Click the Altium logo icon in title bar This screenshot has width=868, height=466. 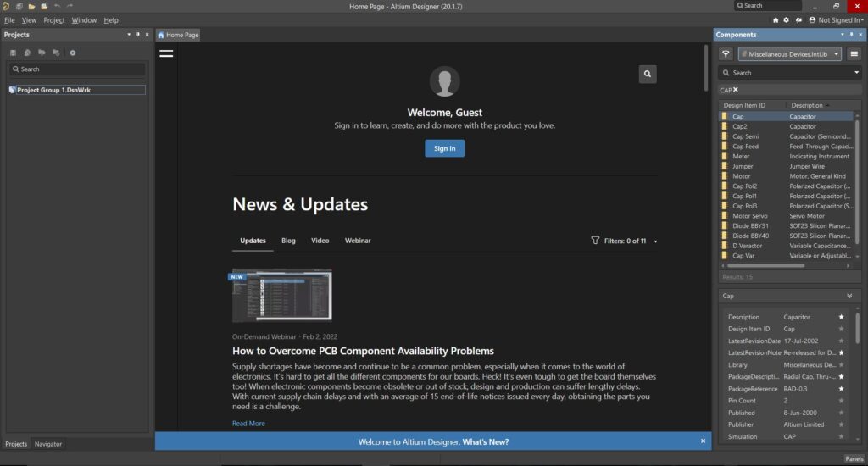6,6
